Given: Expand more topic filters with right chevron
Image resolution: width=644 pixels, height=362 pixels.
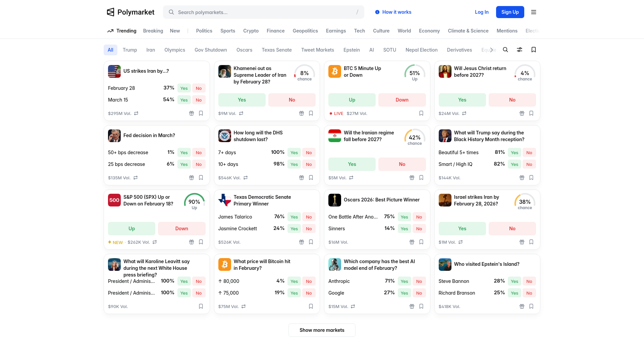Looking at the screenshot, I should pyautogui.click(x=491, y=50).
